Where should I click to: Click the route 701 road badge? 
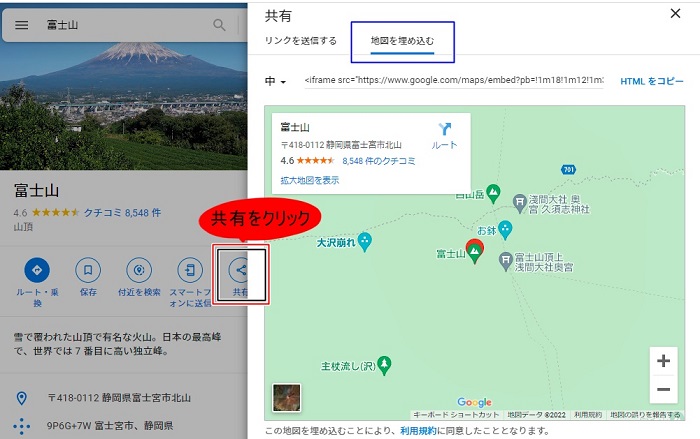click(568, 170)
